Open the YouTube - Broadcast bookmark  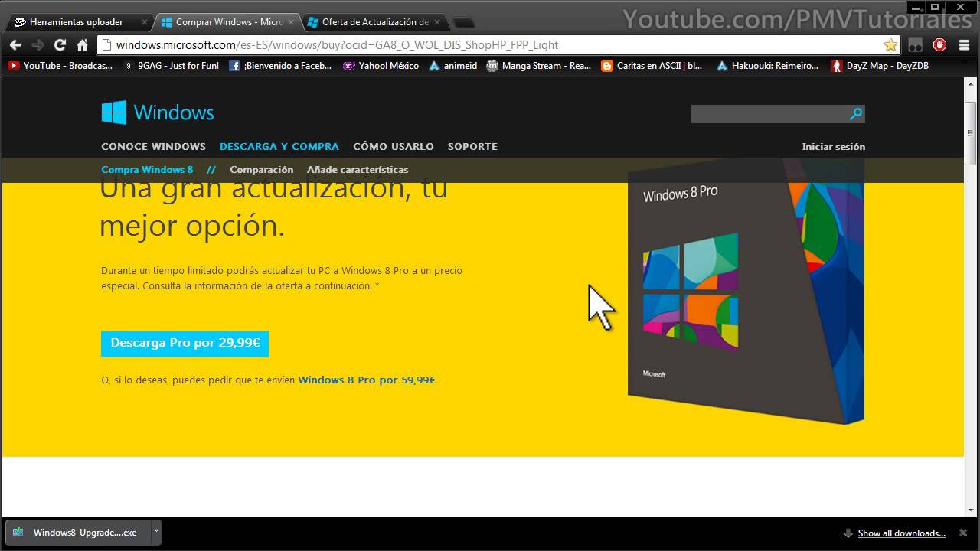coord(60,66)
